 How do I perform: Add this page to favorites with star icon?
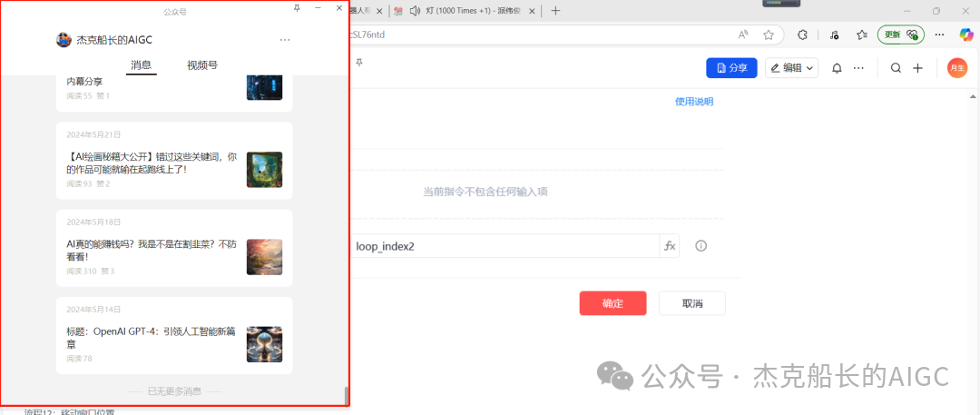769,35
